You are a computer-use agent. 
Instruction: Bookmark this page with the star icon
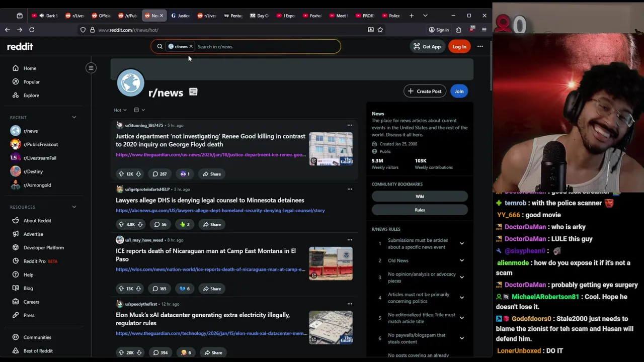click(x=380, y=30)
